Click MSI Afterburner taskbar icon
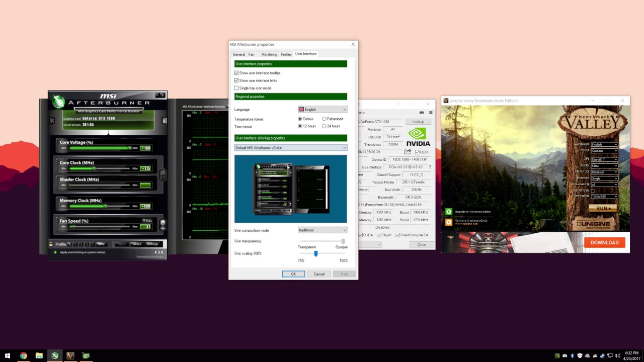Screen dimensions: 644x362 [54, 355]
